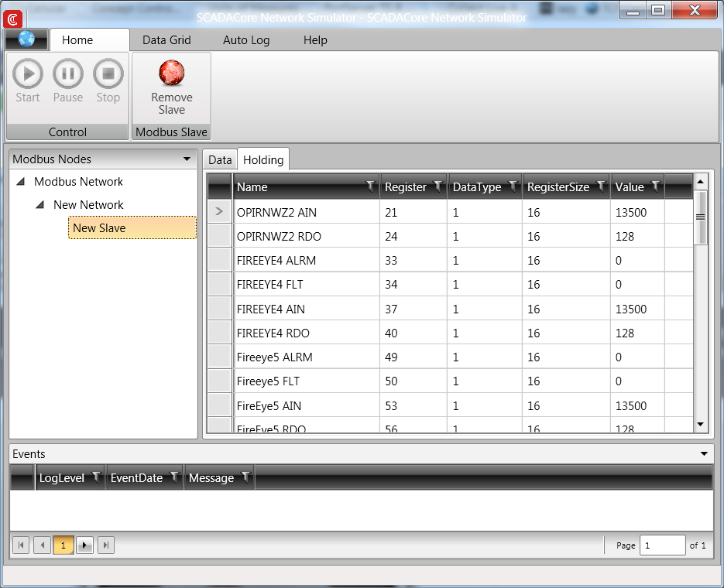Switch to the Home ribbon tab
Screen dimensions: 724x588
90,40
